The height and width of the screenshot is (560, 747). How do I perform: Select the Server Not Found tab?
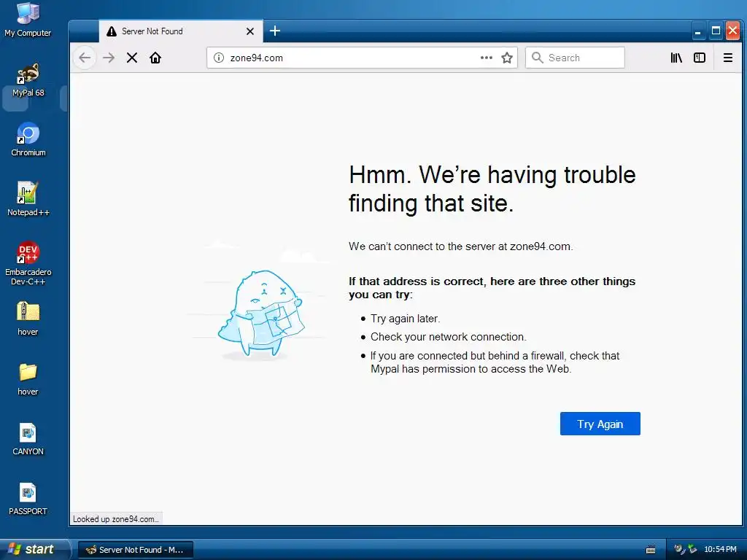(181, 31)
